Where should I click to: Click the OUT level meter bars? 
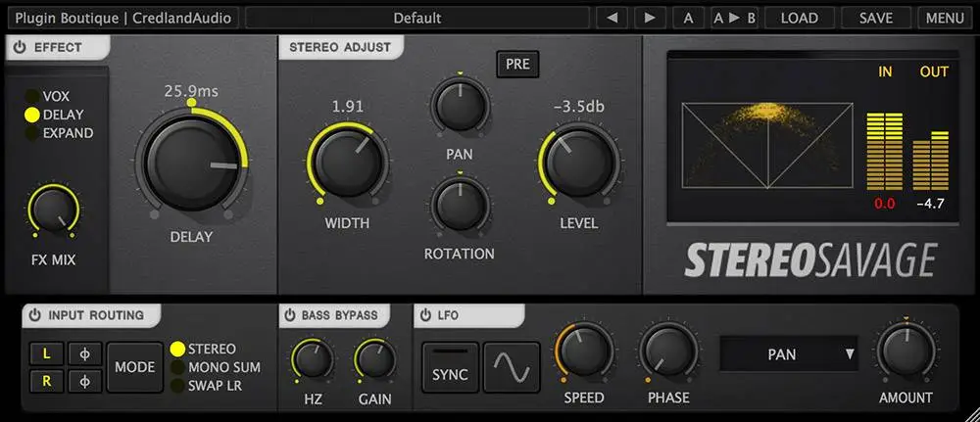pos(931,161)
